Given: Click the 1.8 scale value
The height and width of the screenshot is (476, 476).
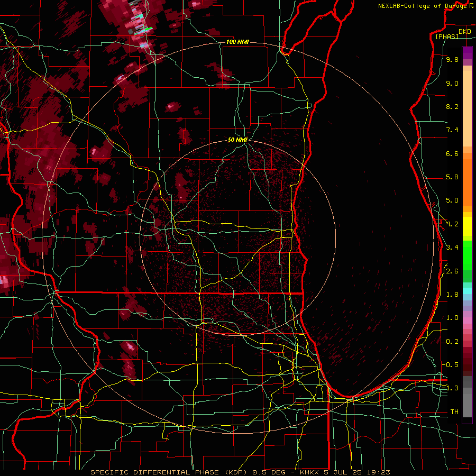Looking at the screenshot, I should point(452,295).
